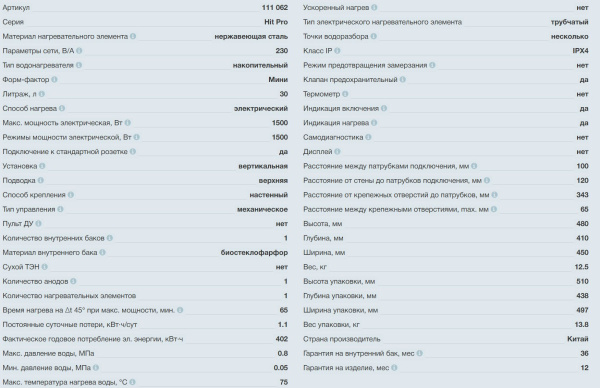Show info for Сухой ТЭН
This screenshot has height=388, width=600.
pos(44,267)
